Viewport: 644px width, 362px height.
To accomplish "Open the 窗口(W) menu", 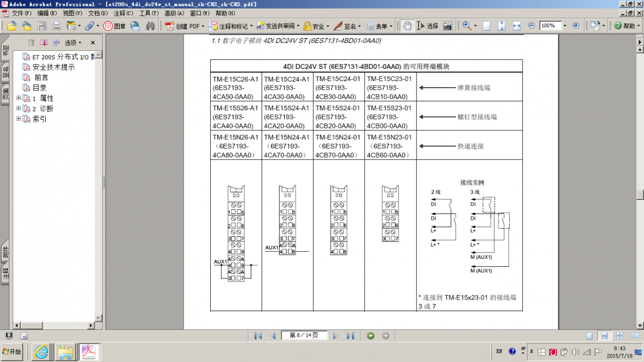I will pos(200,13).
